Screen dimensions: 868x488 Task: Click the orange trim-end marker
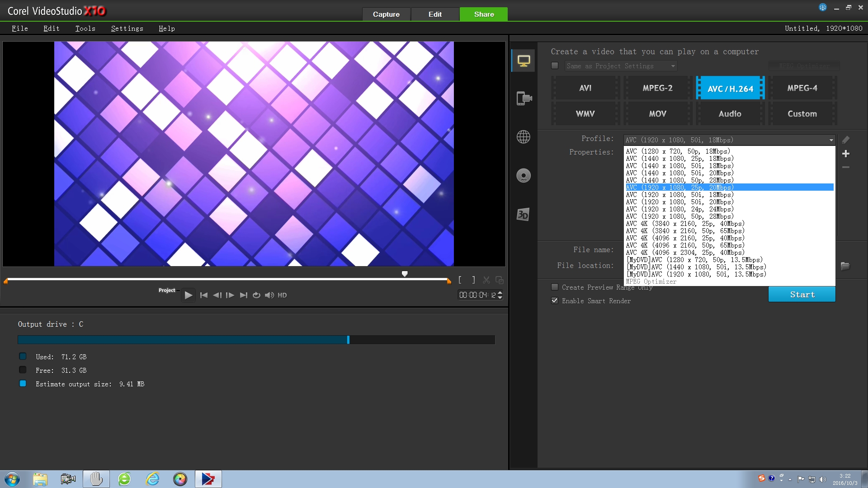(449, 281)
